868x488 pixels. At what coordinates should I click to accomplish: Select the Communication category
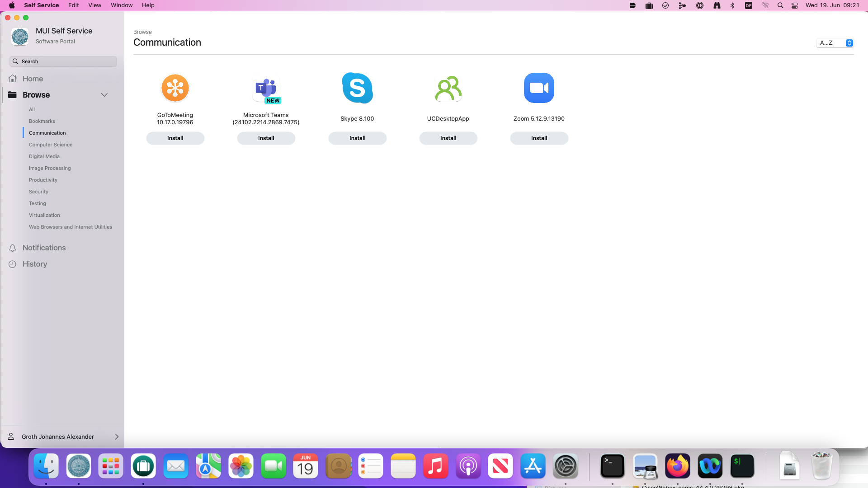tap(47, 133)
